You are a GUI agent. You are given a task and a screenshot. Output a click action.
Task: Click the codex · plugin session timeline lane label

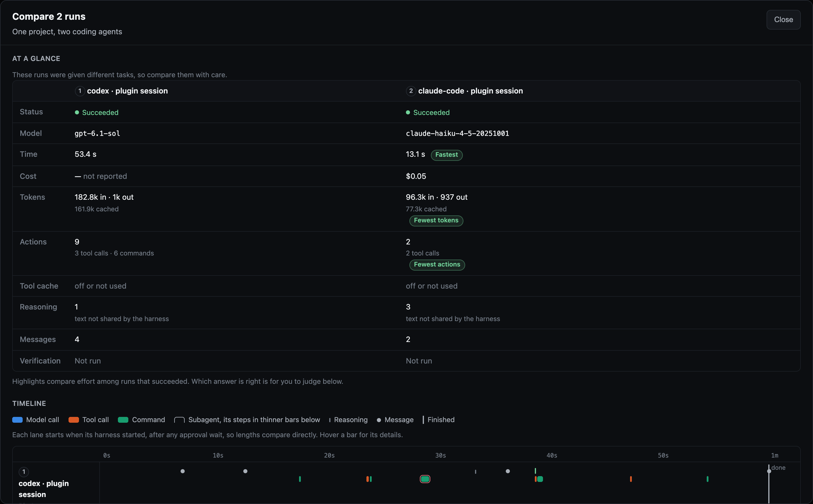click(44, 489)
